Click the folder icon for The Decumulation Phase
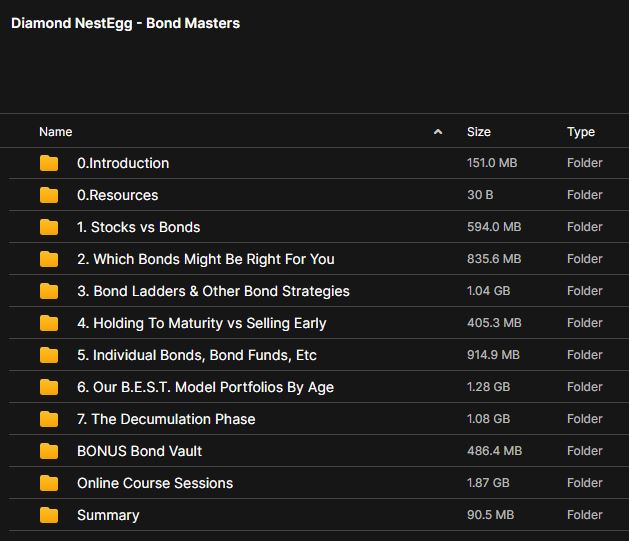This screenshot has height=541, width=629. (x=49, y=419)
